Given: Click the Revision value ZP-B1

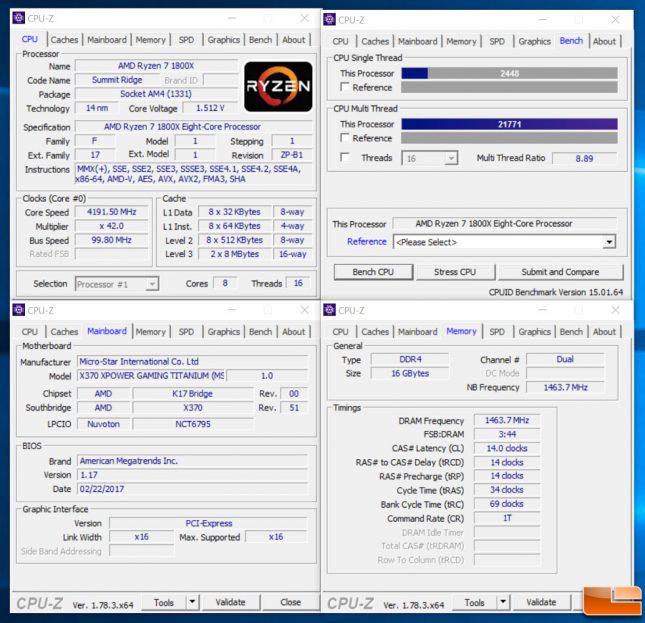Looking at the screenshot, I should click(x=292, y=155).
